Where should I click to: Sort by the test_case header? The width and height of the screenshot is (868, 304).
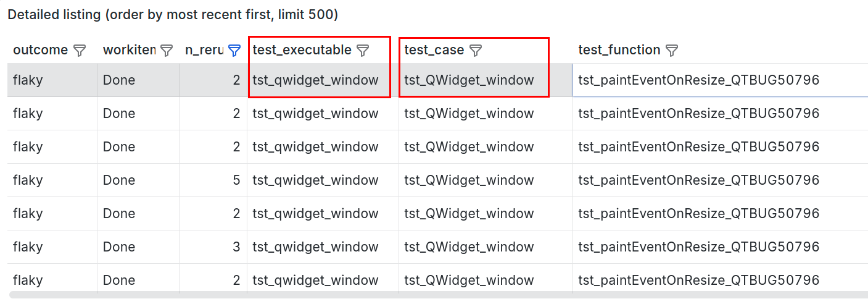434,50
